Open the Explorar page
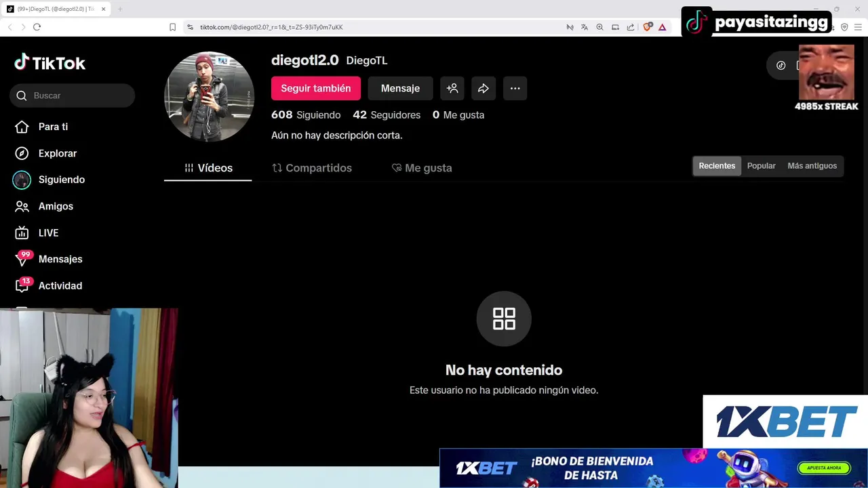 point(58,153)
